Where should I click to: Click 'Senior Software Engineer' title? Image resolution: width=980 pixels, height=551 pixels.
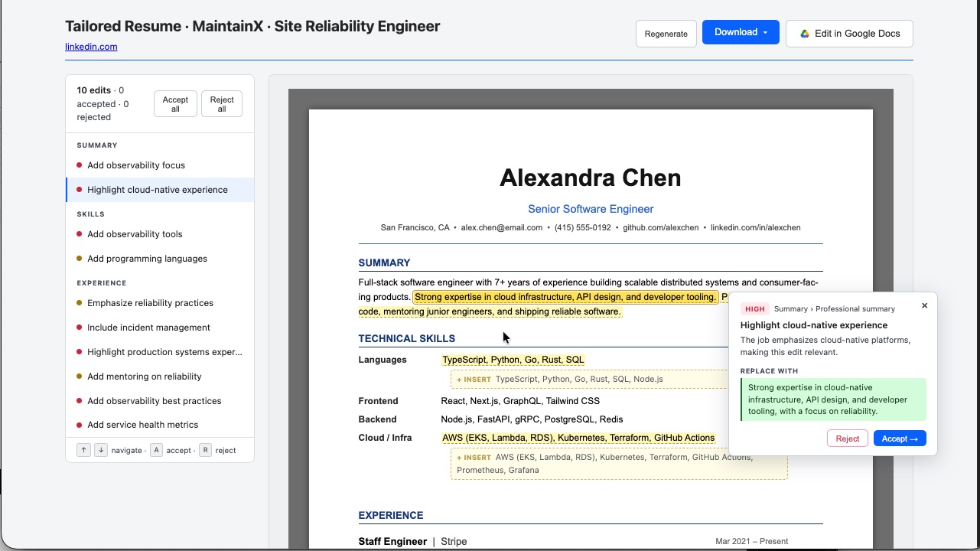pyautogui.click(x=591, y=209)
